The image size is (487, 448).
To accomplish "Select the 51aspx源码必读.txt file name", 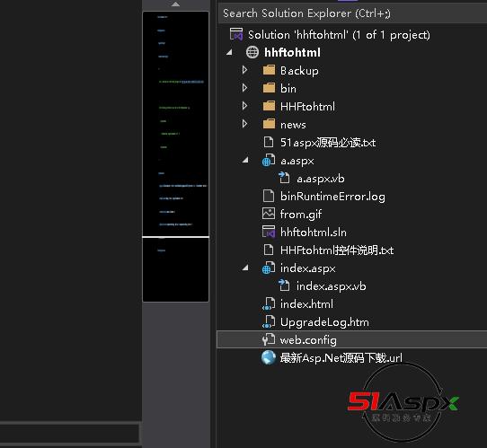I will click(328, 143).
